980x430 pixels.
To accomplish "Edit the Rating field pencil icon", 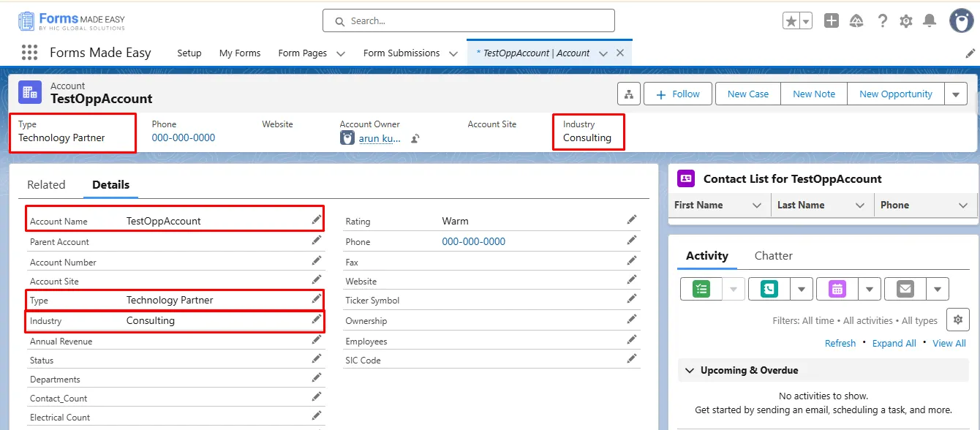I will [632, 220].
